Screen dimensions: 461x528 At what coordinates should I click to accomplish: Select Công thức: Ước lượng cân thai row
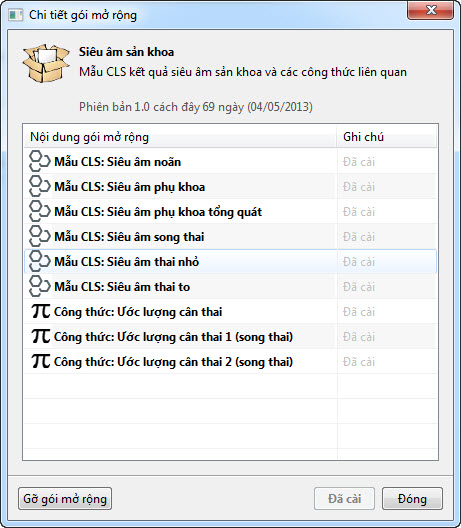point(230,311)
